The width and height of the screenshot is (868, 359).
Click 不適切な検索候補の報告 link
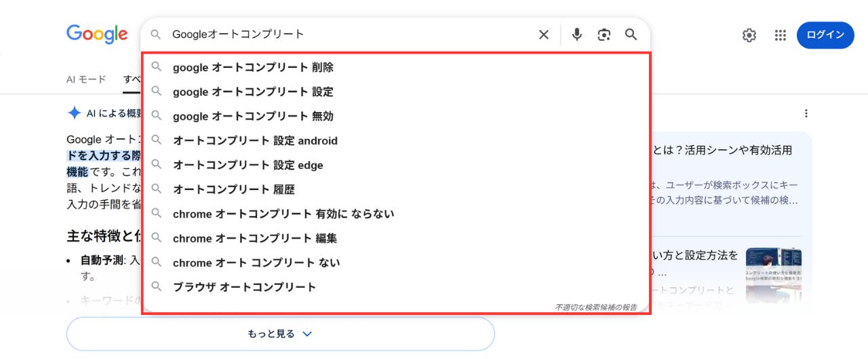click(595, 307)
